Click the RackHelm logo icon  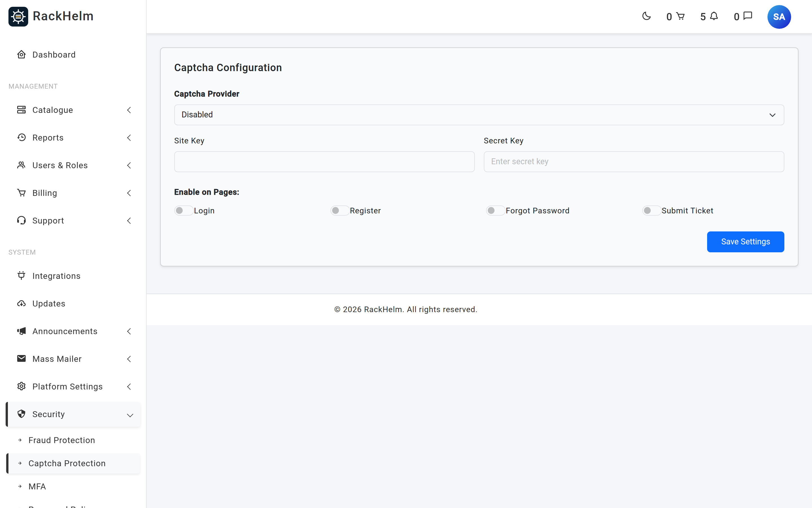18,16
